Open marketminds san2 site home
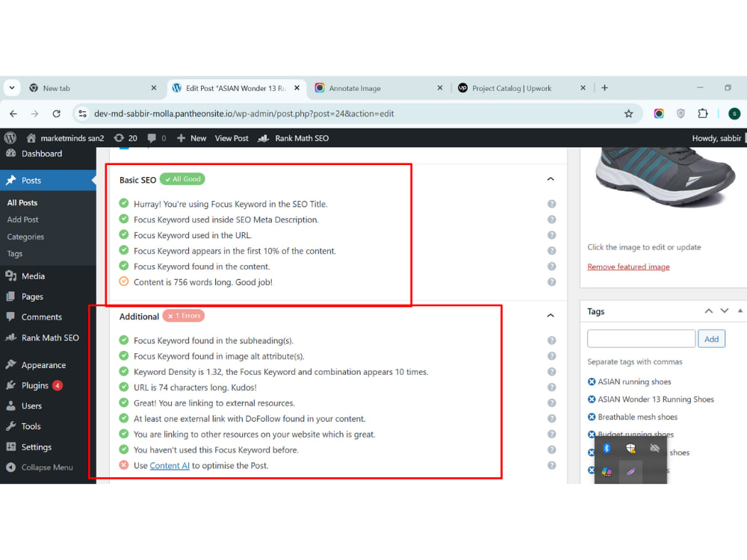The height and width of the screenshot is (560, 747). [65, 138]
